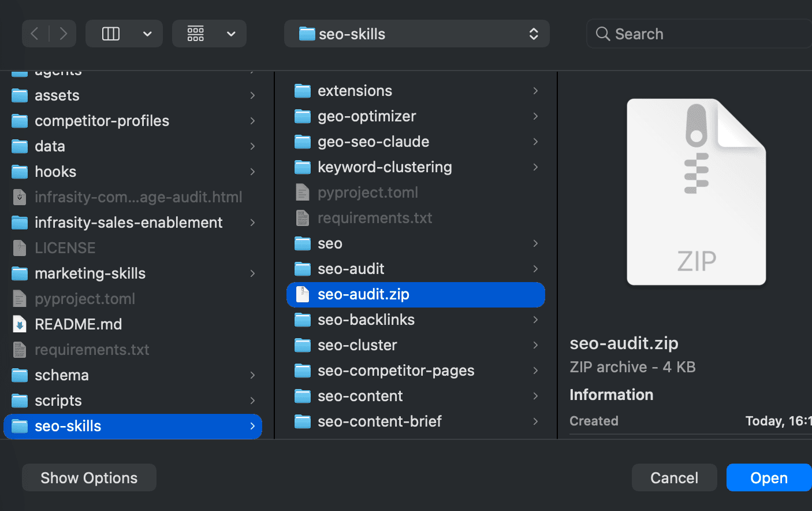
Task: Click the seo-content-brief folder icon
Action: 303,421
